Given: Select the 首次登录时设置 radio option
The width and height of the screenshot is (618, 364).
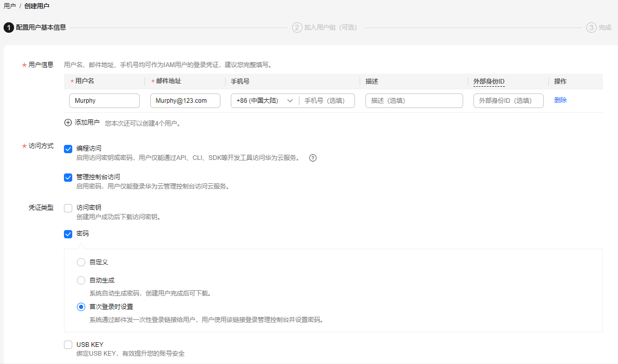Looking at the screenshot, I should click(81, 307).
